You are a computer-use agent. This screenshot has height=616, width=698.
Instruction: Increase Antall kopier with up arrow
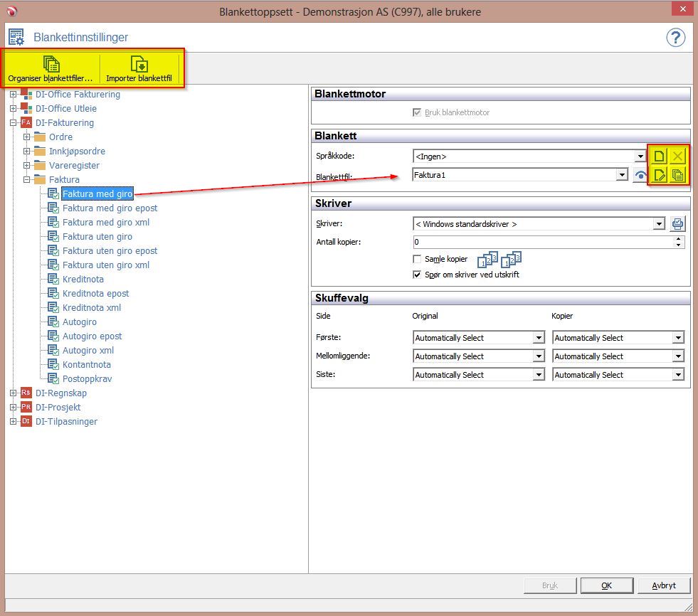coord(680,239)
